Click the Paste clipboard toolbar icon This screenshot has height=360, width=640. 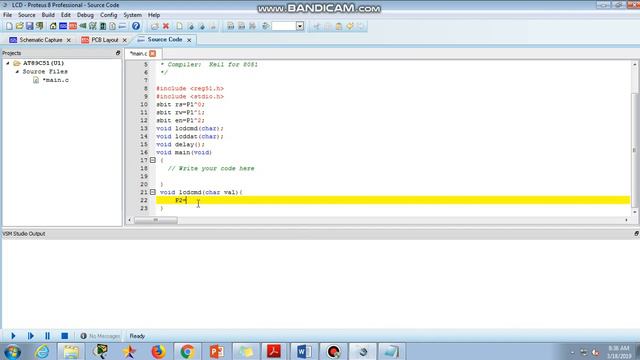339,26
